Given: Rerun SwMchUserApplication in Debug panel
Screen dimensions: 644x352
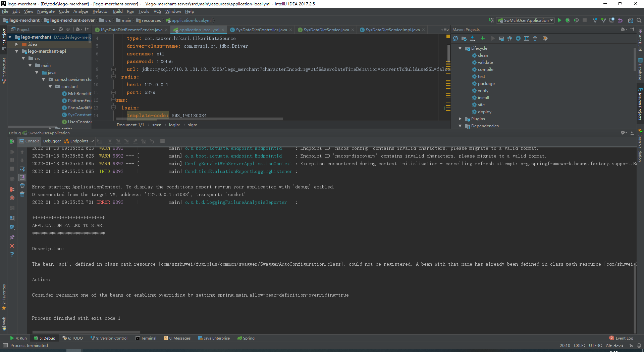Looking at the screenshot, I should tap(12, 141).
